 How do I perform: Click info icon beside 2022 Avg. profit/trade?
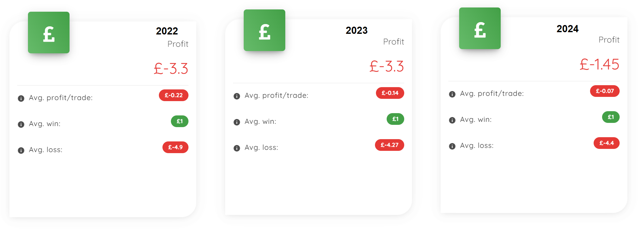tap(21, 98)
